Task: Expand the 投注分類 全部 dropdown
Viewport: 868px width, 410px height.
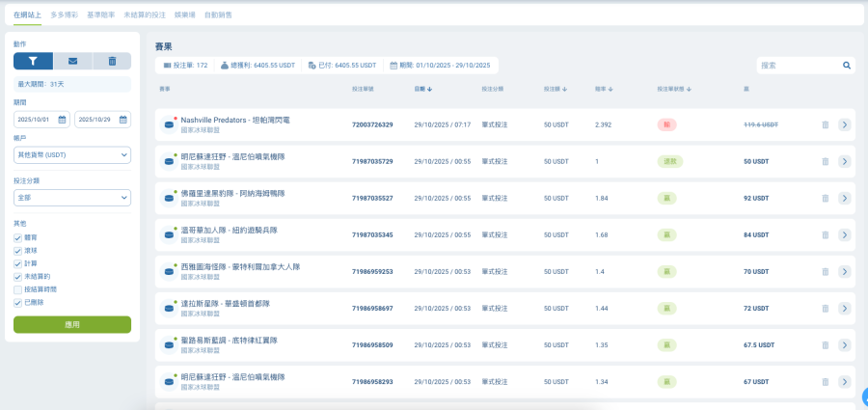Action: pyautogui.click(x=72, y=198)
